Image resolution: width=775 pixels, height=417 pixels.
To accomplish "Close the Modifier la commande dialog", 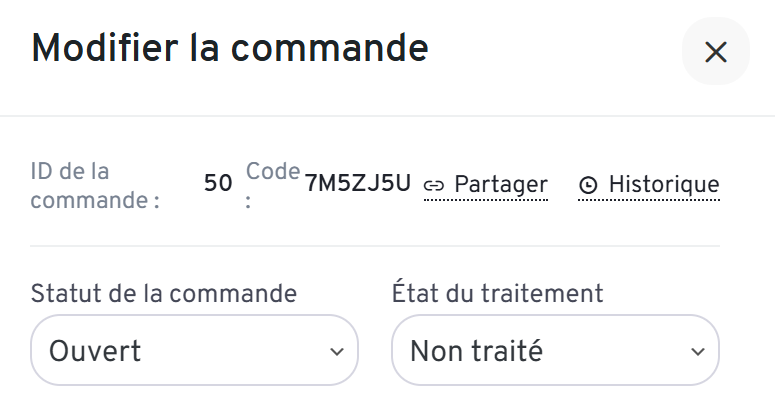I will (x=715, y=52).
